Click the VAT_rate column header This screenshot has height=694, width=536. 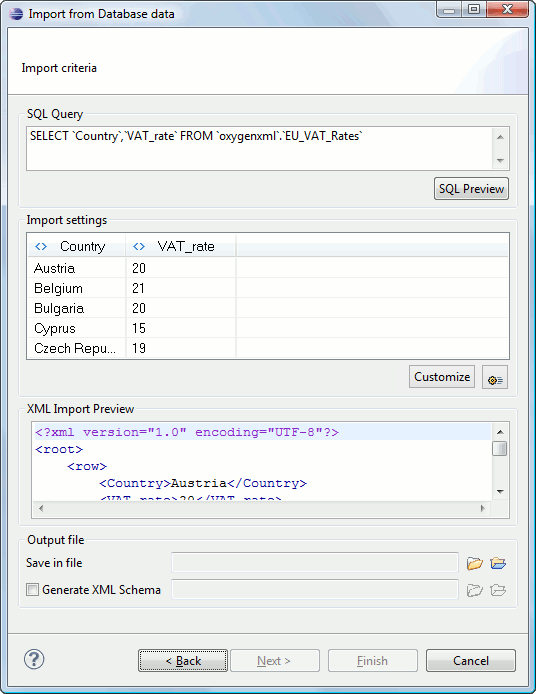(x=181, y=247)
